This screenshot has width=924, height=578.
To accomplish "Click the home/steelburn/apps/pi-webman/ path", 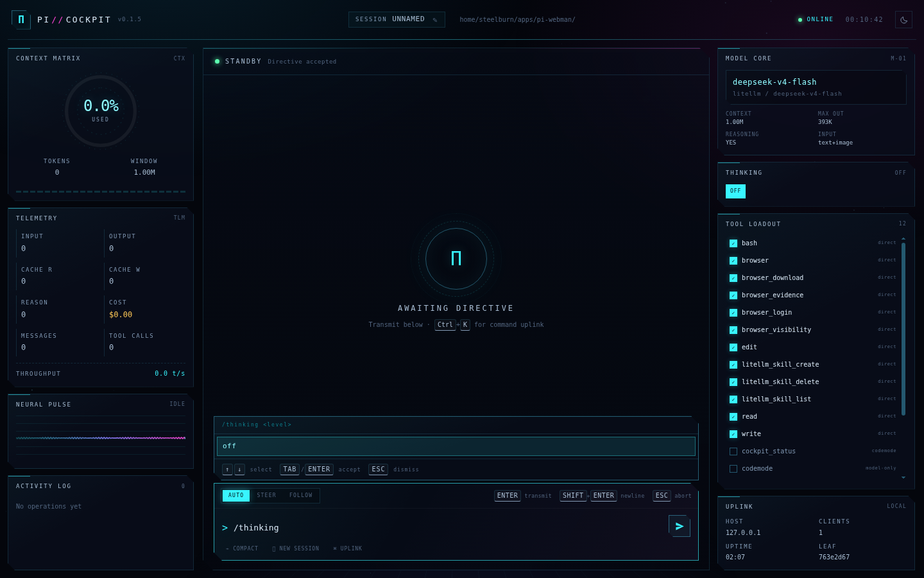I will click(x=517, y=20).
